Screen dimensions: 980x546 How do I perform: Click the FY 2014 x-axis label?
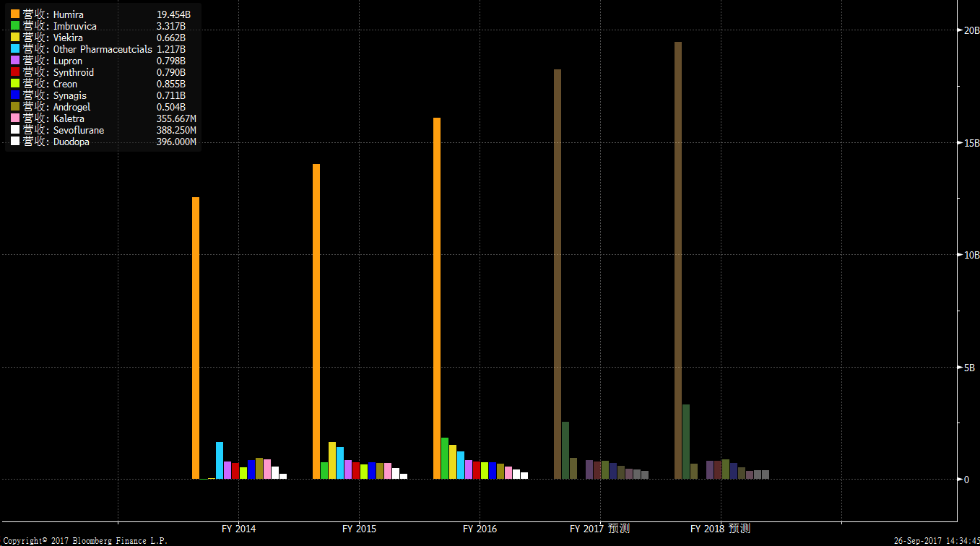pyautogui.click(x=238, y=529)
